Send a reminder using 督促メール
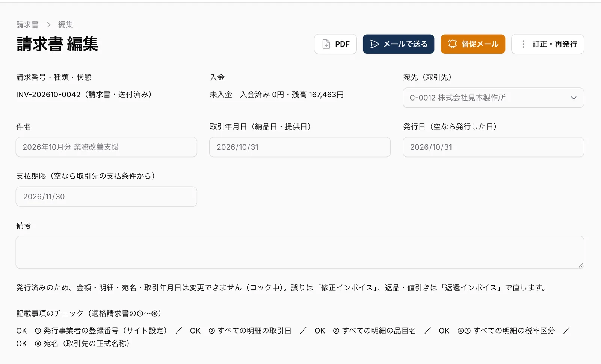This screenshot has width=601, height=364. tap(473, 44)
